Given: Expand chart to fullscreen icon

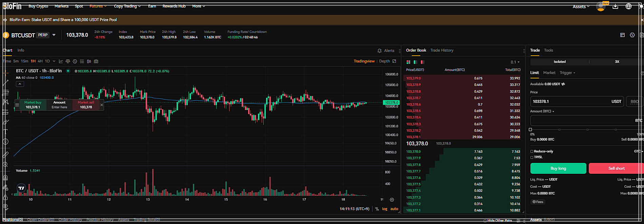Looking at the screenshot, I should [x=394, y=61].
